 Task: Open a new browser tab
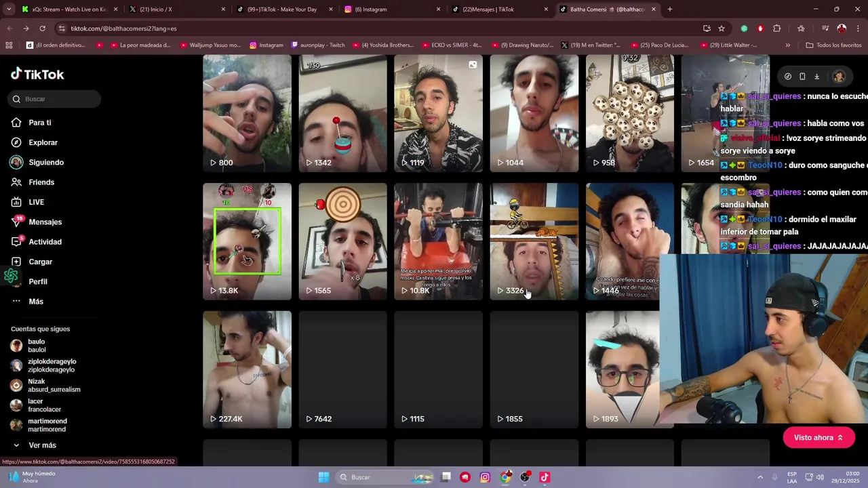[670, 9]
